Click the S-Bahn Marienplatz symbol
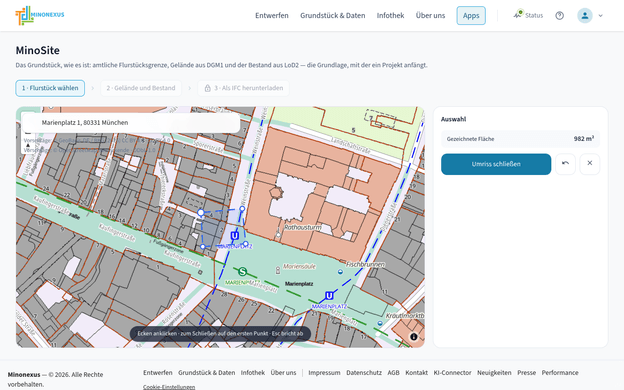Screen dimensions: 624x390 point(242,272)
